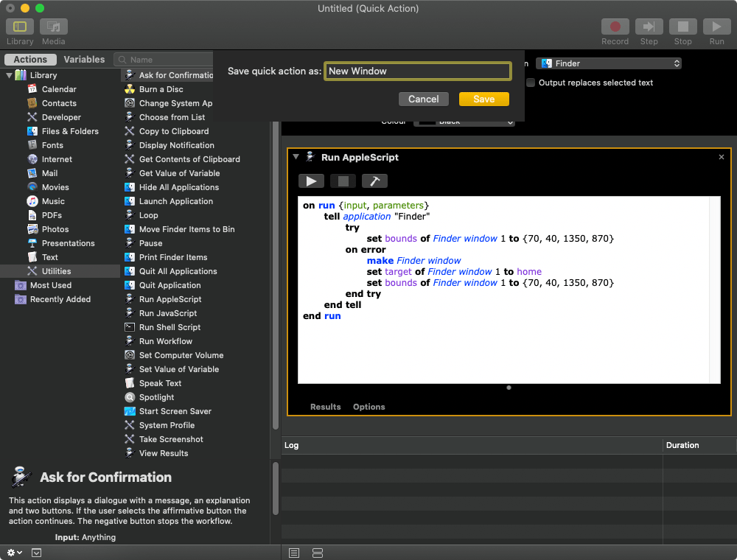Compile the script using the hammer icon

point(374,181)
